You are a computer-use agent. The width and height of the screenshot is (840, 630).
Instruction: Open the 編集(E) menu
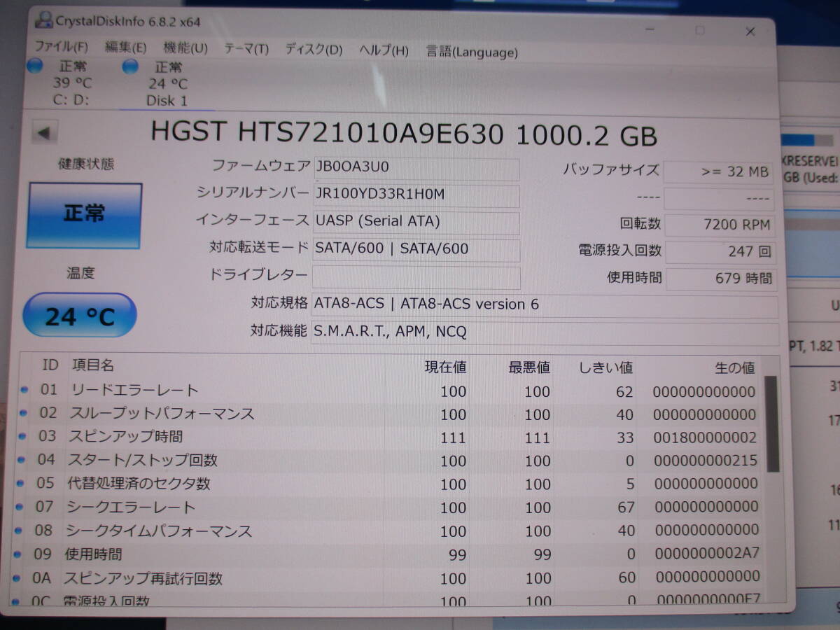point(125,48)
